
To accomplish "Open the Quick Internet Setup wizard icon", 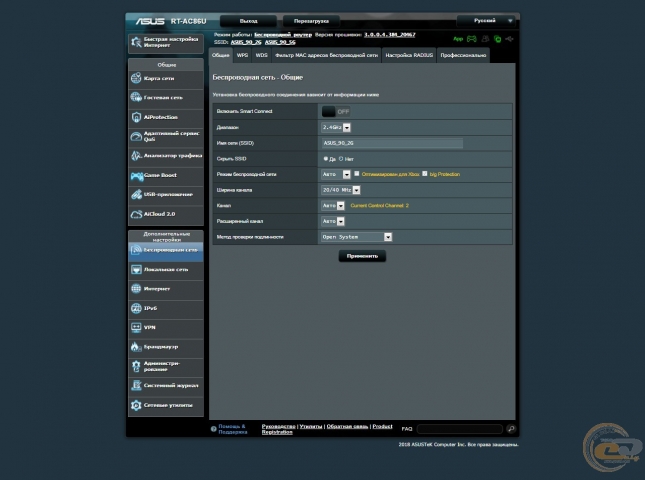I will 136,42.
